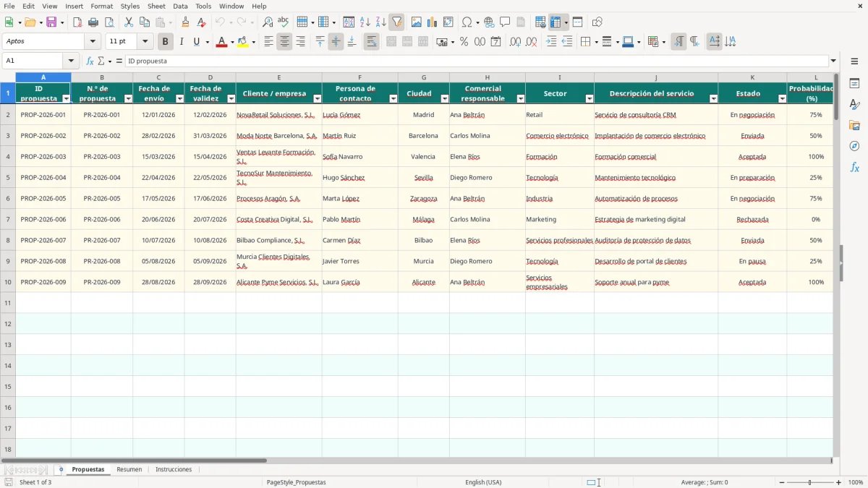Image resolution: width=868 pixels, height=488 pixels.
Task: Click the Format as Date icon
Action: pyautogui.click(x=495, y=42)
